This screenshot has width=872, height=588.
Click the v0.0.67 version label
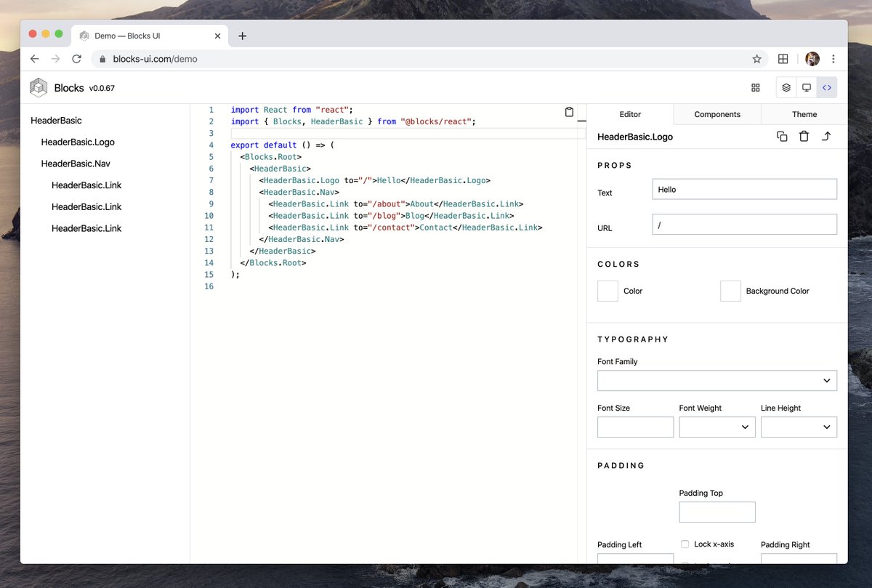pos(102,89)
